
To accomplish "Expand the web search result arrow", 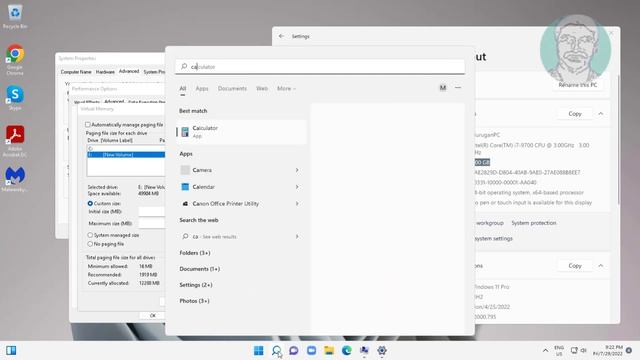I will [297, 236].
